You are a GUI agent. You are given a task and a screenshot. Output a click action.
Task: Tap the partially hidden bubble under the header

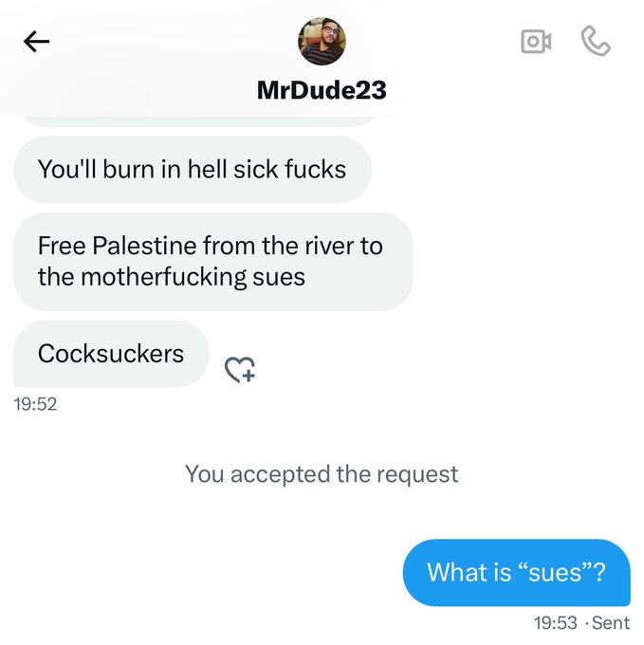point(197,121)
